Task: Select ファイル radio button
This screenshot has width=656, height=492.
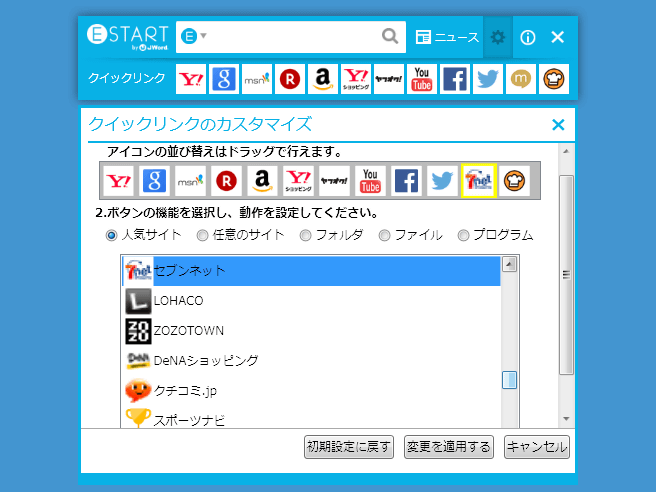Action: point(384,236)
